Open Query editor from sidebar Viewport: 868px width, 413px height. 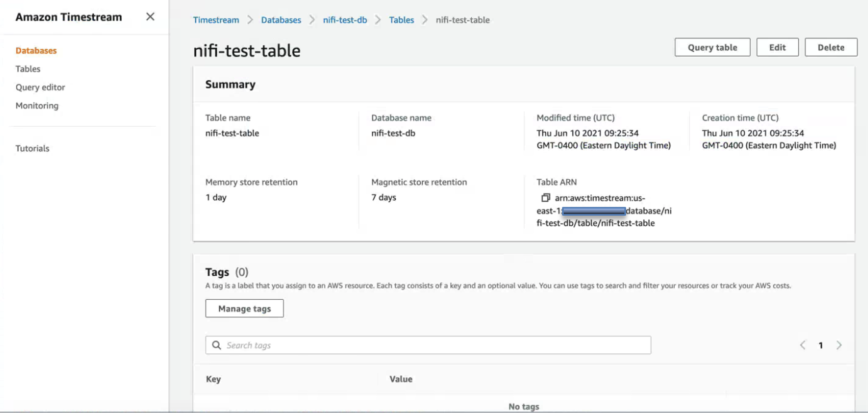[40, 87]
